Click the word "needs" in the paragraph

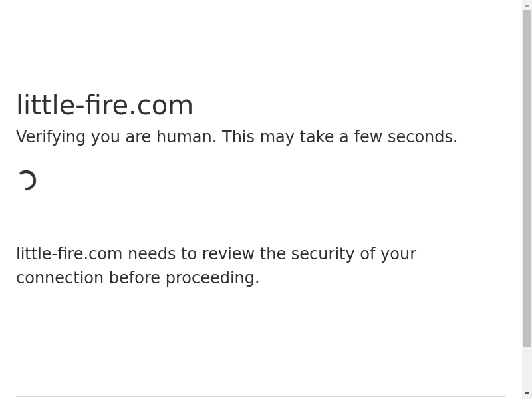(x=152, y=254)
